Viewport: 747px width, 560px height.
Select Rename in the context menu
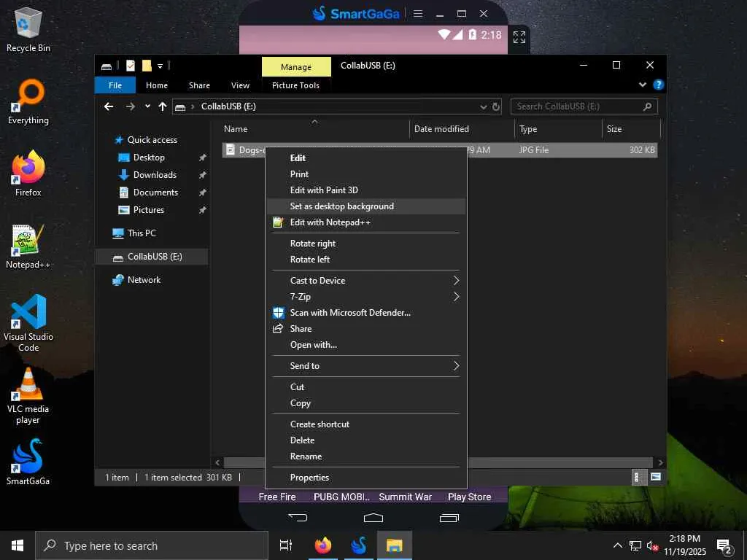click(366, 456)
